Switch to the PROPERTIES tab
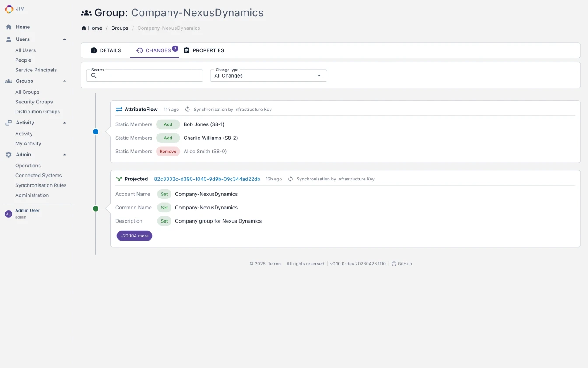 click(204, 50)
